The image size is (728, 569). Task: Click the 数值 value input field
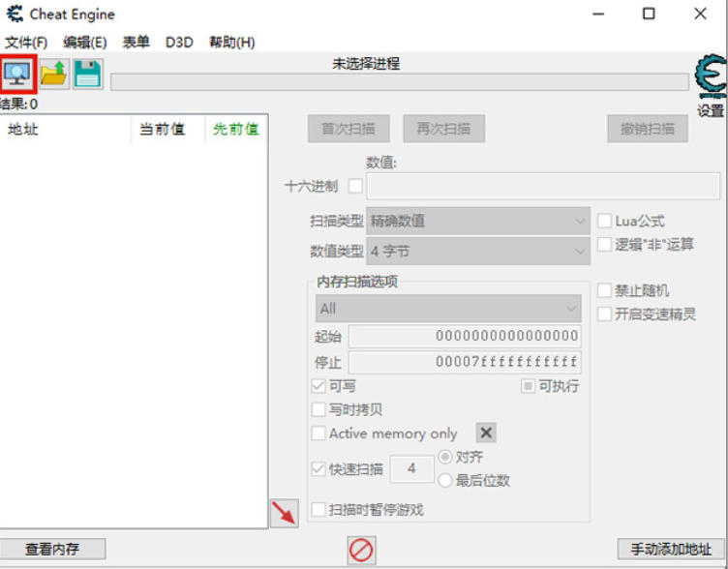point(543,186)
